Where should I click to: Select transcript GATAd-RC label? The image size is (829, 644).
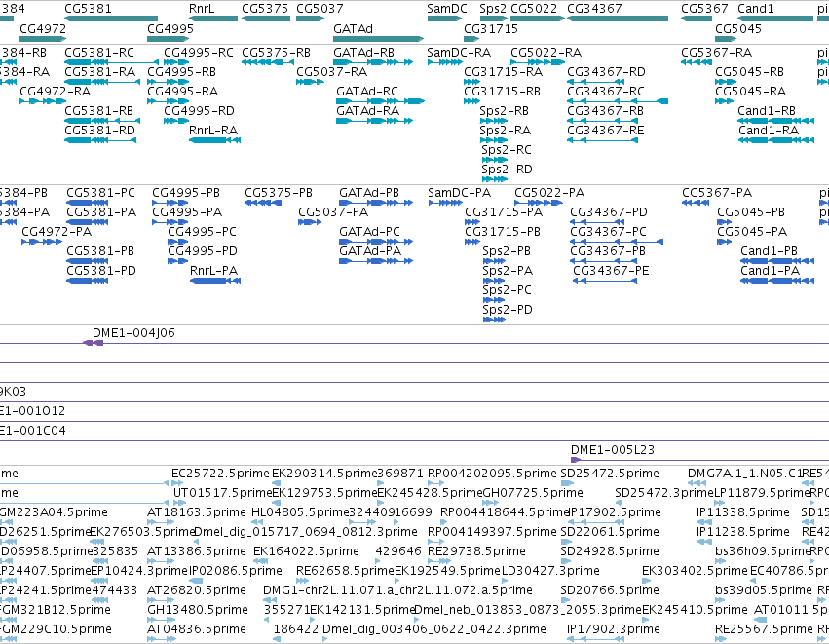pos(367,92)
